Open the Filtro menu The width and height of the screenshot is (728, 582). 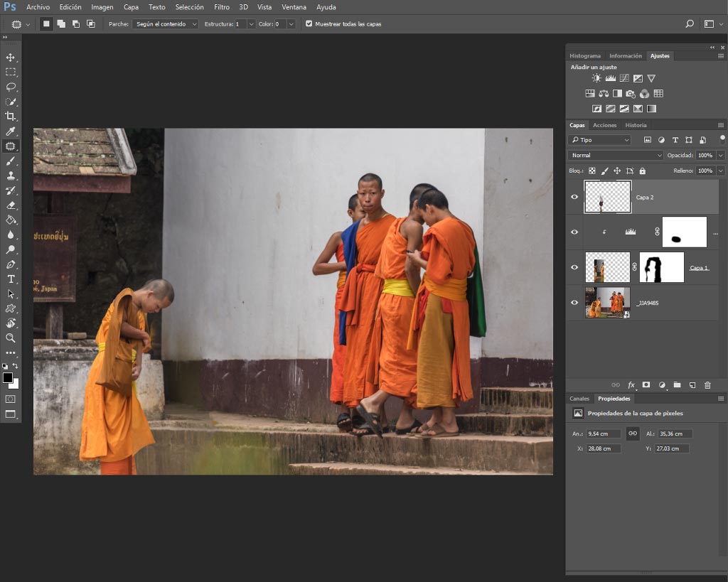222,7
